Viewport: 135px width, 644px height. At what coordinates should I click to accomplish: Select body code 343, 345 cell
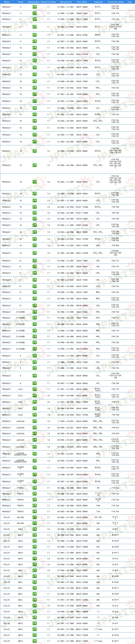[x=98, y=517]
